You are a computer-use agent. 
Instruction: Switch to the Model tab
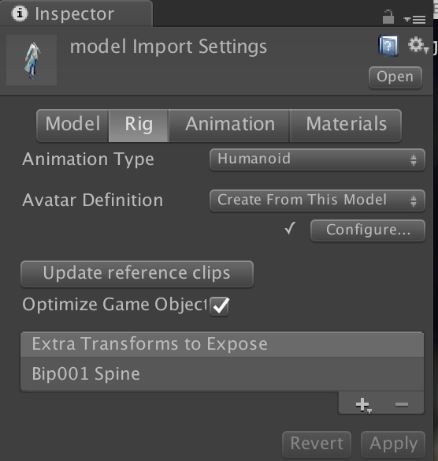click(x=73, y=125)
